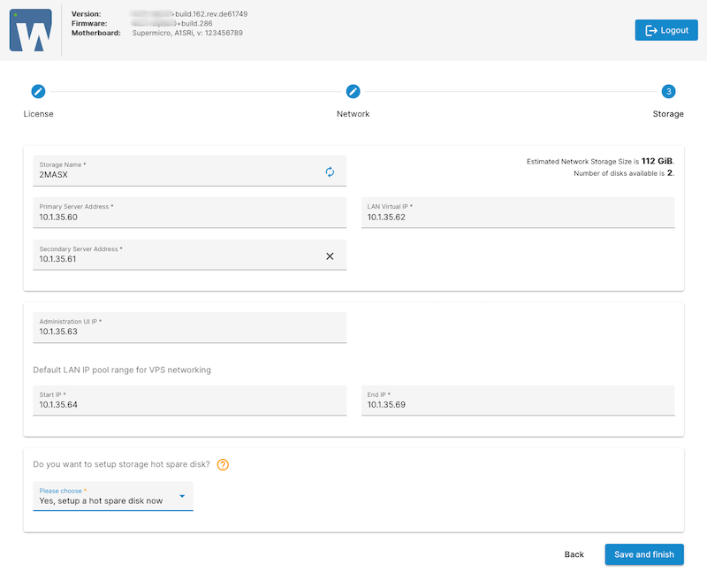This screenshot has width=707, height=588.
Task: Go to License step pencil icon
Action: pos(38,91)
